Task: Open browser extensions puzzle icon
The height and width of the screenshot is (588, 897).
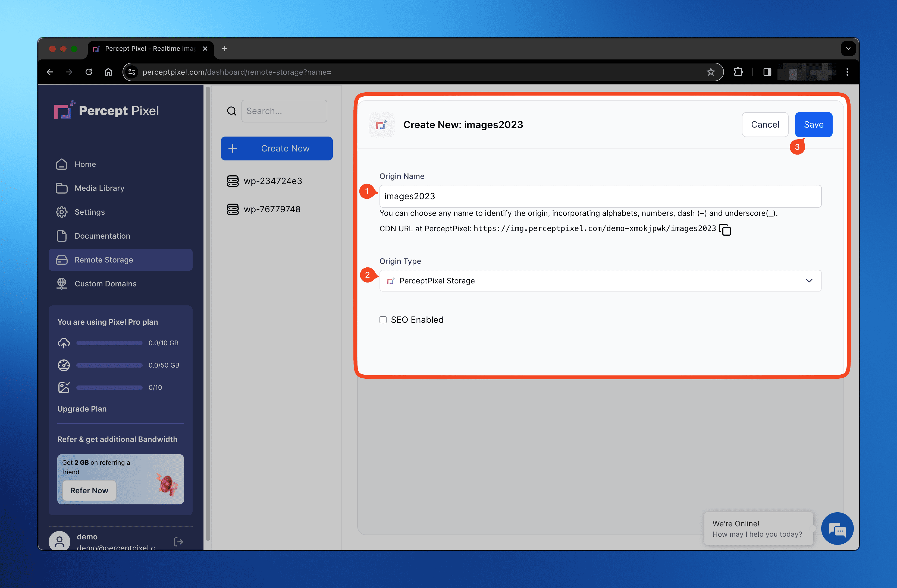Action: (738, 72)
